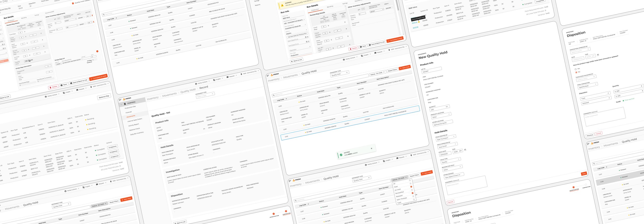Screen dimensions: 644x224
Task: Open hamburger menu in list screen with success toast
Action: [x=268, y=76]
